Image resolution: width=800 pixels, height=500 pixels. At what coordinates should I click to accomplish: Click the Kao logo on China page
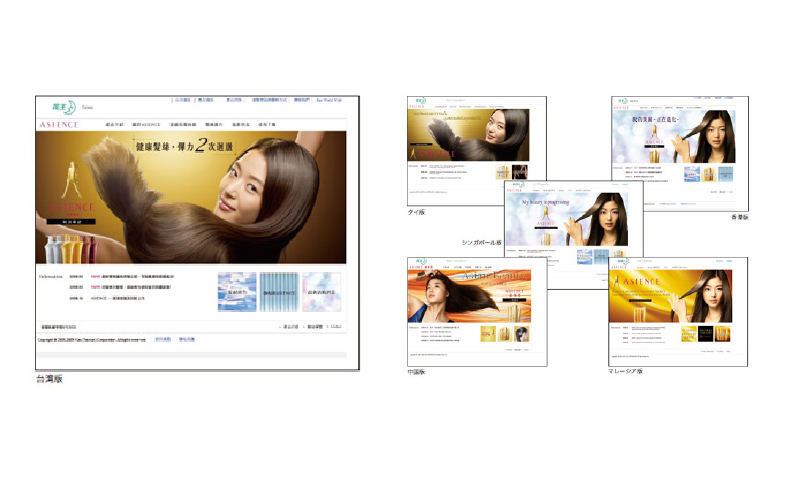coord(421,261)
